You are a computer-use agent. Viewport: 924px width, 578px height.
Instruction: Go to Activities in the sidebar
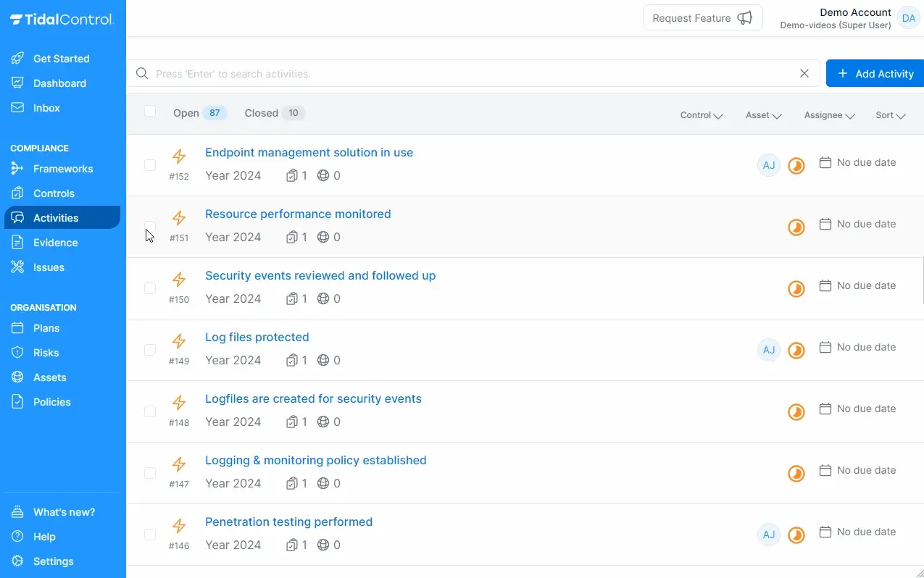coord(62,218)
